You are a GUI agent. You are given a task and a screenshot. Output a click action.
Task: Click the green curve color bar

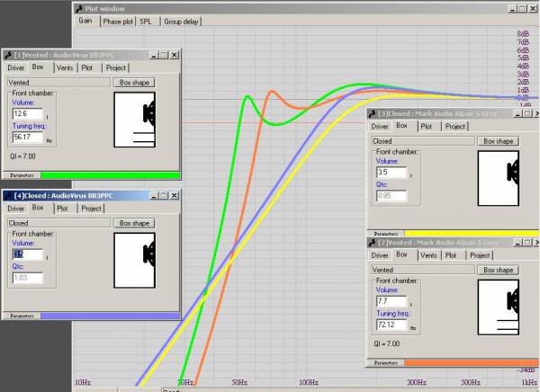pyautogui.click(x=110, y=175)
